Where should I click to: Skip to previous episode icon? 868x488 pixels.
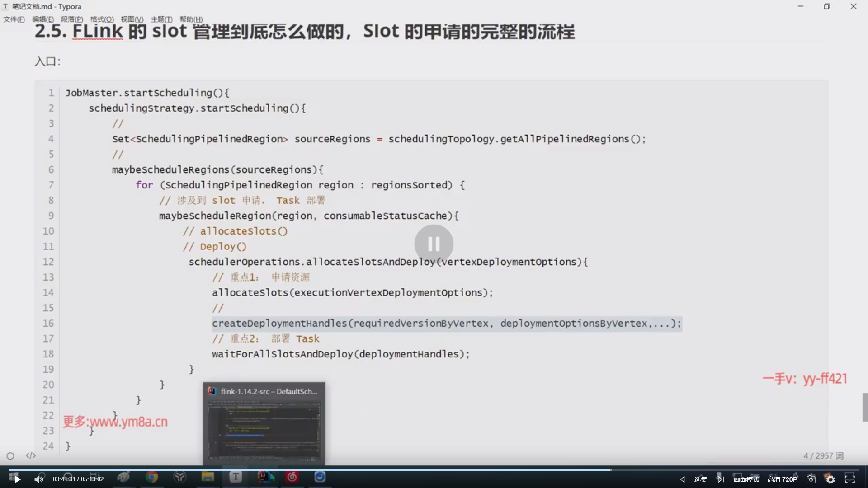[x=682, y=479]
